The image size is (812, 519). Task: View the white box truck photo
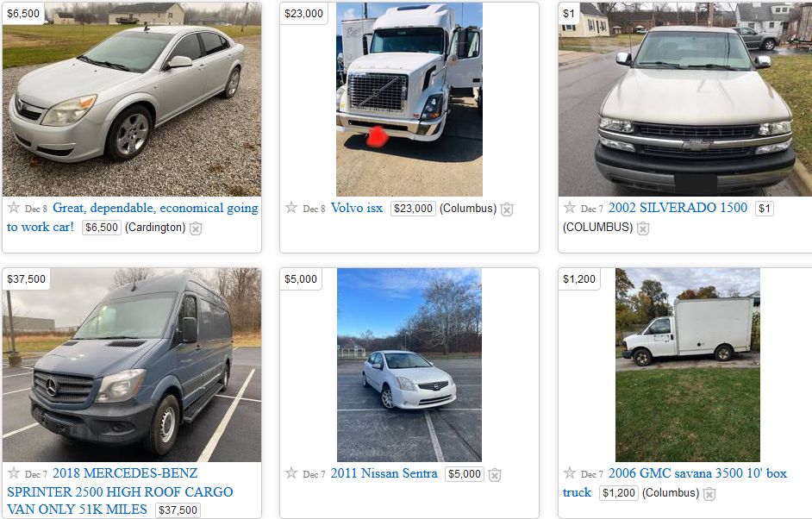pos(687,365)
